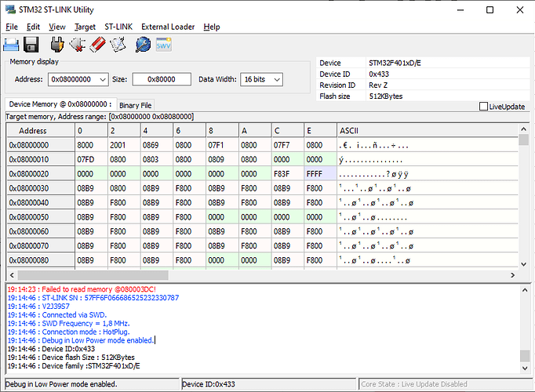This screenshot has height=392, width=535.
Task: Connect to target plug icon
Action: 57,45
